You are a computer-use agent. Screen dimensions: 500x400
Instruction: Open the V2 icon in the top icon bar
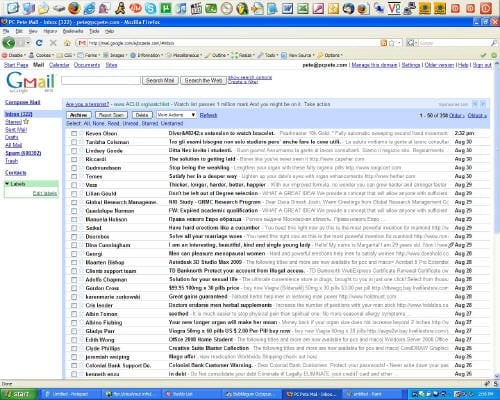tap(394, 8)
